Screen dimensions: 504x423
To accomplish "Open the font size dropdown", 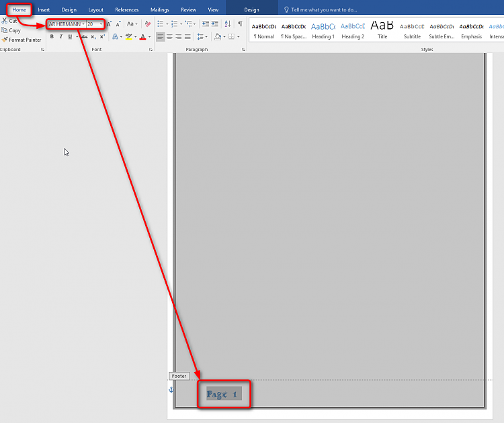I will [x=101, y=24].
